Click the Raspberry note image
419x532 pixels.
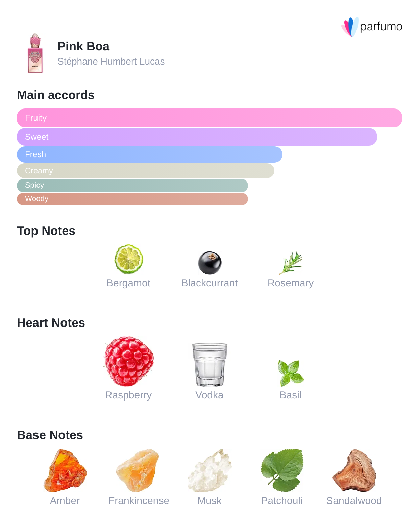pos(129,361)
